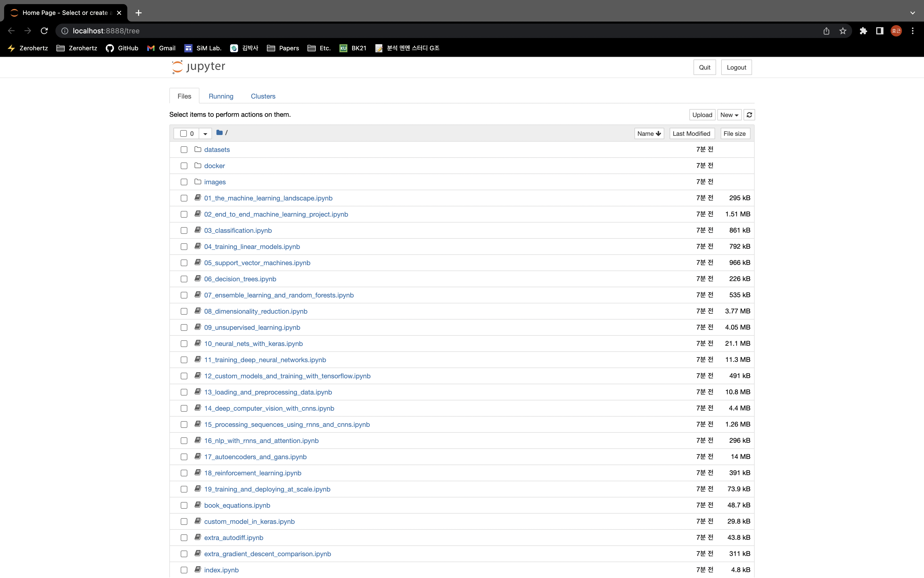The height and width of the screenshot is (578, 924).
Task: Click the refresh icon button
Action: click(x=748, y=114)
